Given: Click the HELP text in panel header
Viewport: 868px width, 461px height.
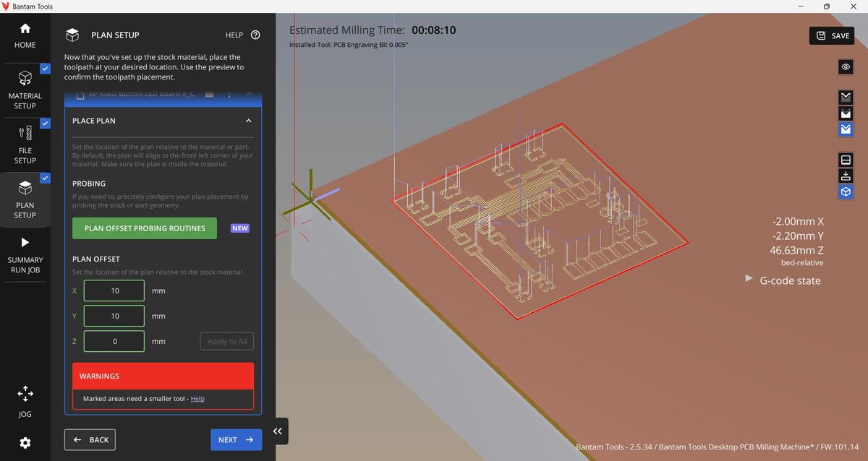Looking at the screenshot, I should pyautogui.click(x=234, y=35).
